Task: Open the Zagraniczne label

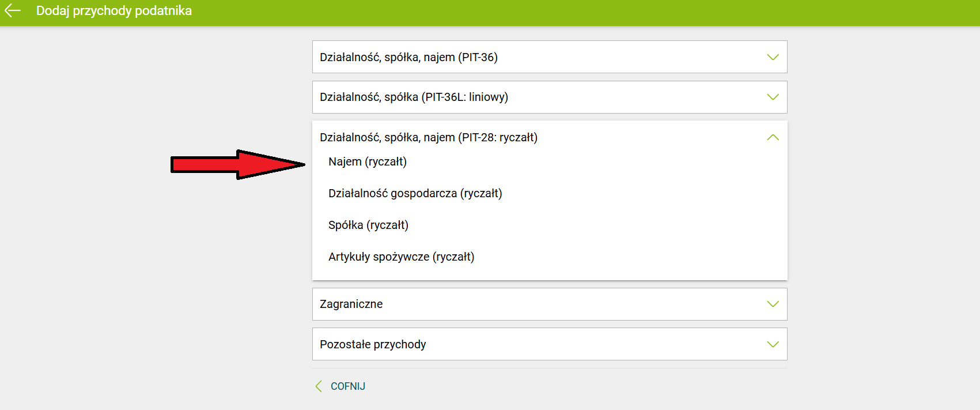Action: [351, 304]
